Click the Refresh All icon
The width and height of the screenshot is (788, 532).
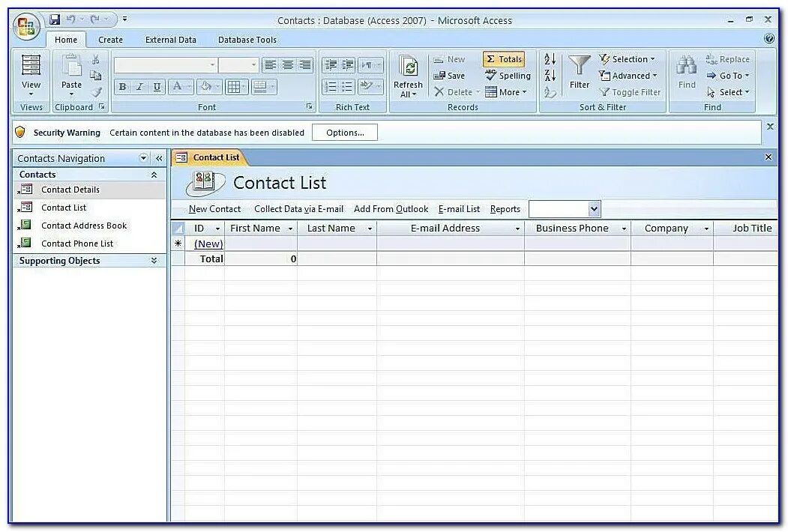[x=408, y=67]
